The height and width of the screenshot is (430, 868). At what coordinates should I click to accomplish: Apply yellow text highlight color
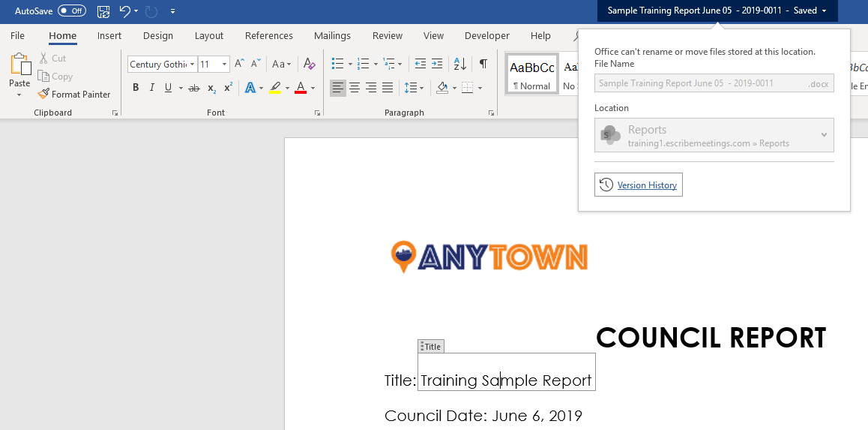point(275,88)
